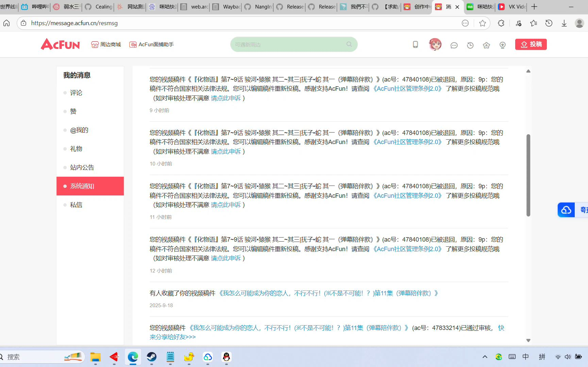Close the current 消息 tab
The width and height of the screenshot is (588, 367).
coord(457,7)
